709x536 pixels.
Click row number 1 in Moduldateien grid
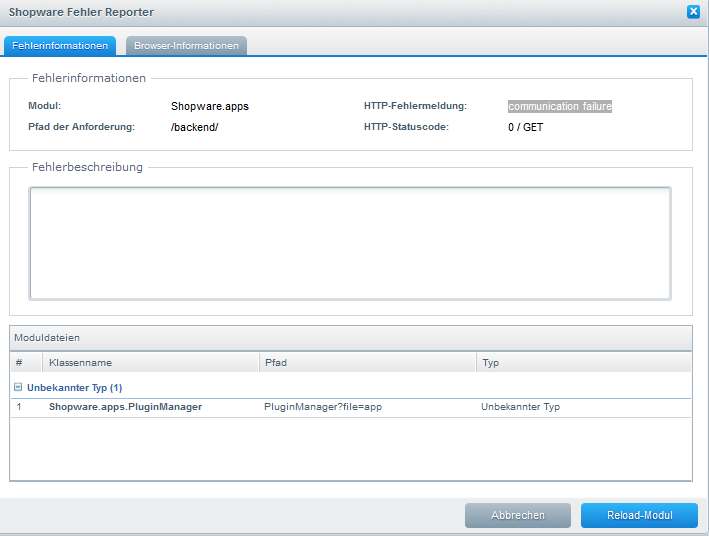click(19, 407)
